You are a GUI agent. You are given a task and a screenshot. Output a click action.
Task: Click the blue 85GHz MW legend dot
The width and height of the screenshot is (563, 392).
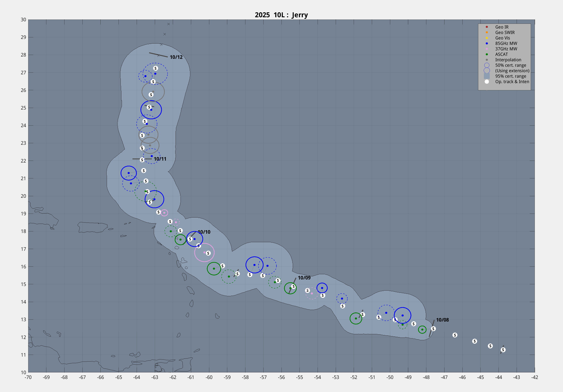point(487,43)
